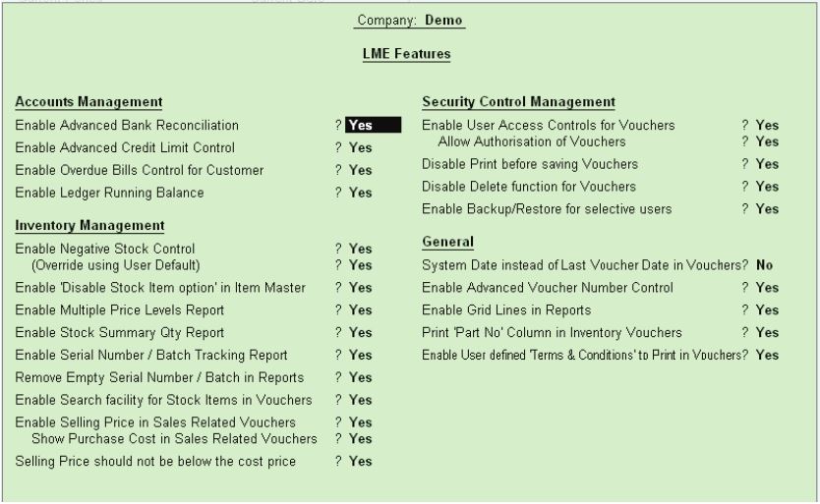Click the Company Demo title at top
Screen dimensions: 820x504
coord(410,21)
